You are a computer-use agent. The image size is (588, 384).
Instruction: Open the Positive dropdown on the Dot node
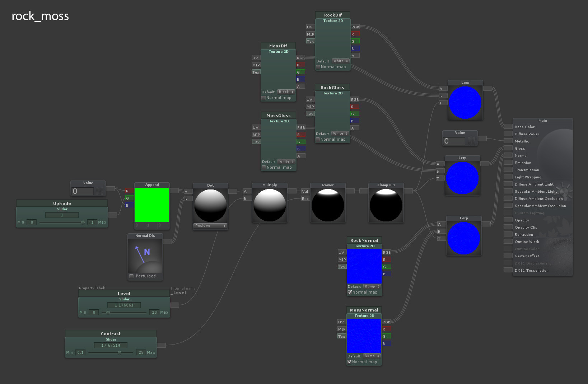[210, 226]
